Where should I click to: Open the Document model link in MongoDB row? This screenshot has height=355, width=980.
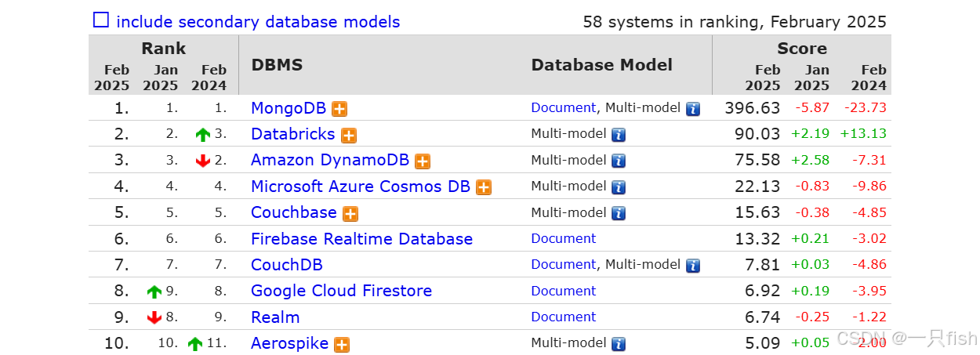(564, 108)
